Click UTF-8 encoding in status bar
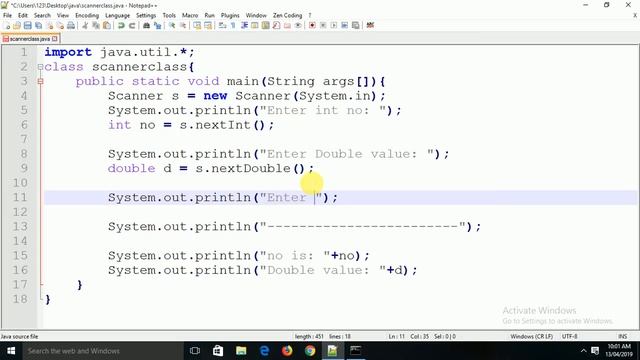Image resolution: width=640 pixels, height=360 pixels. coord(569,337)
